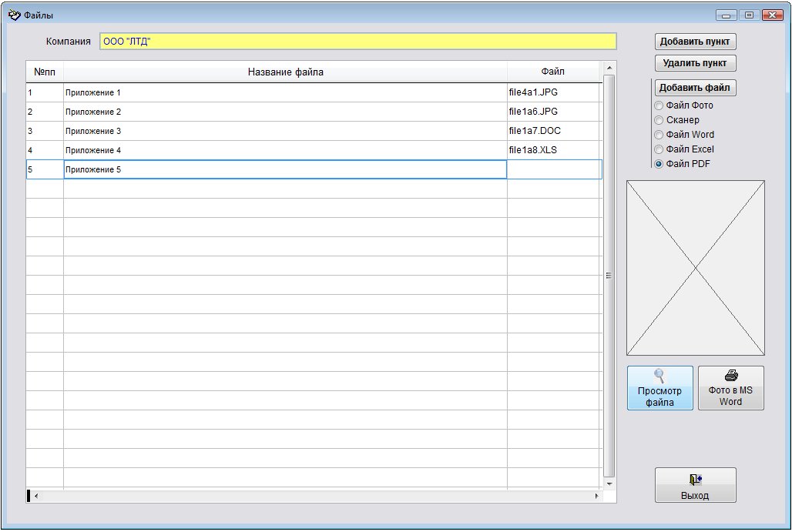792x532 pixels.
Task: Close the Файлы window
Action: coord(772,15)
